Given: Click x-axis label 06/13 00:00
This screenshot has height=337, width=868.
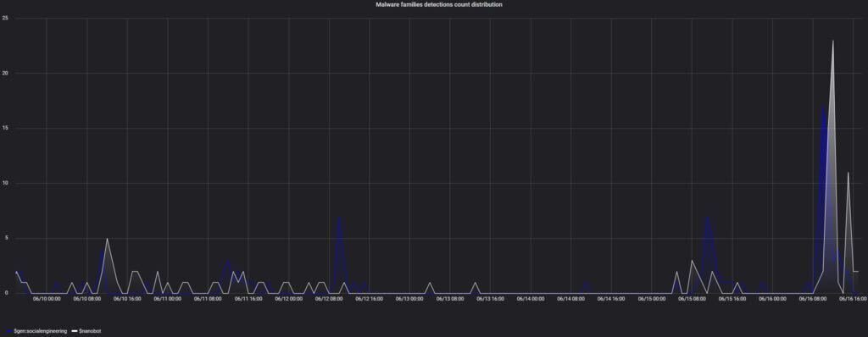Looking at the screenshot, I should (409, 300).
